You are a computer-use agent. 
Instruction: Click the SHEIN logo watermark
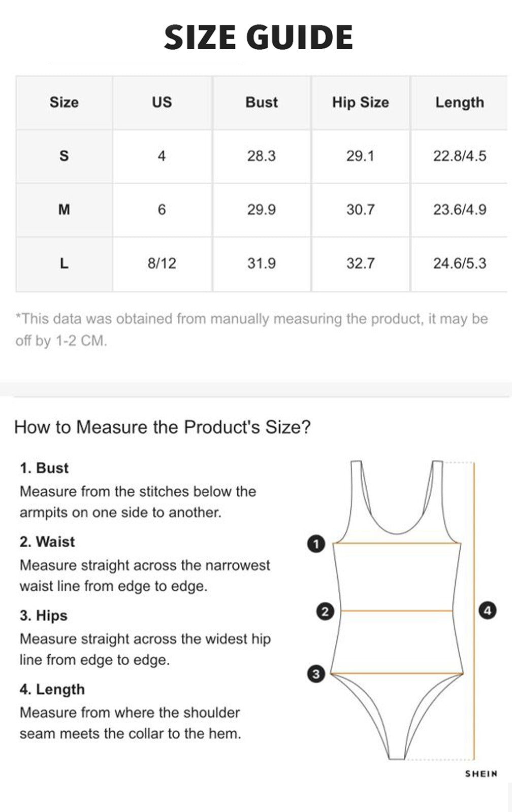click(481, 774)
